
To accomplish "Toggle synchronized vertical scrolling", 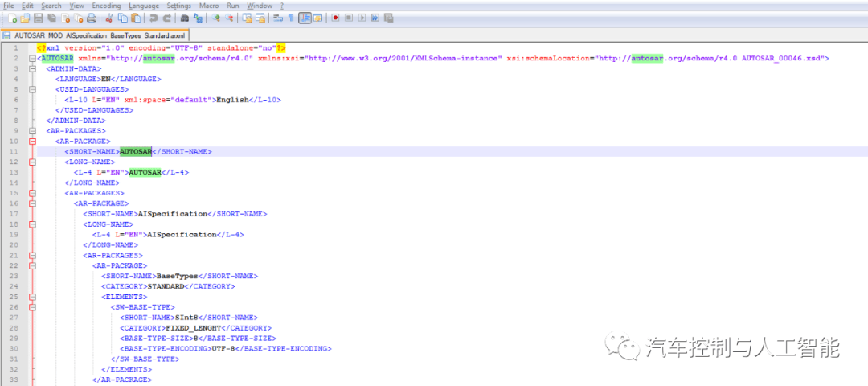I will [x=247, y=18].
